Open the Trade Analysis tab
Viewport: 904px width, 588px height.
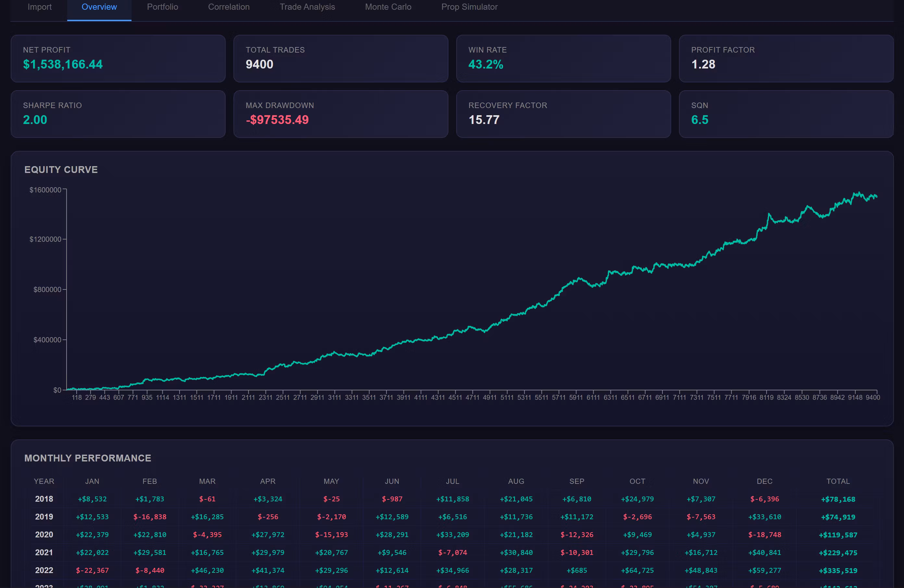307,7
